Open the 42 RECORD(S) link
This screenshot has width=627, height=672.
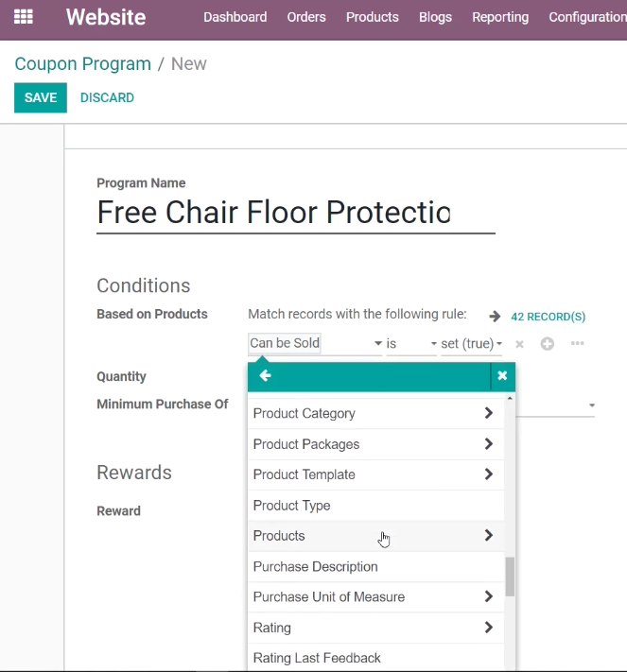pos(549,317)
